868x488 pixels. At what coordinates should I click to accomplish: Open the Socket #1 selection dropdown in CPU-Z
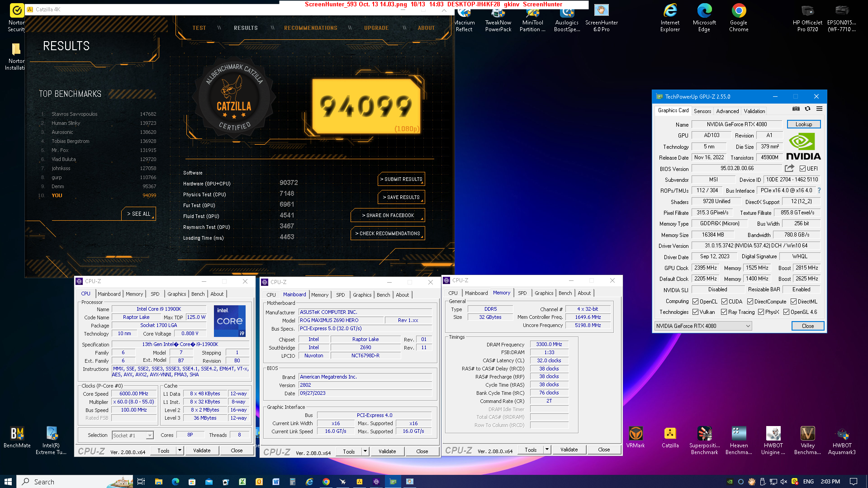click(133, 436)
